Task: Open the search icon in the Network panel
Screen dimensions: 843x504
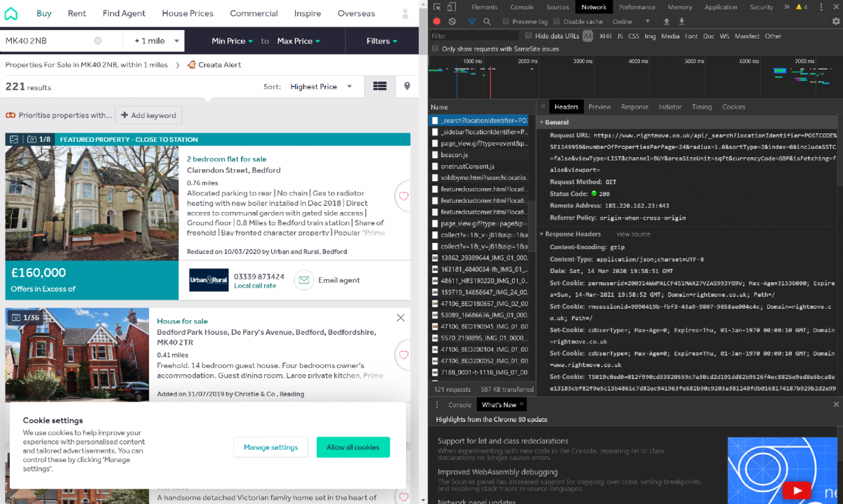Action: pos(488,22)
